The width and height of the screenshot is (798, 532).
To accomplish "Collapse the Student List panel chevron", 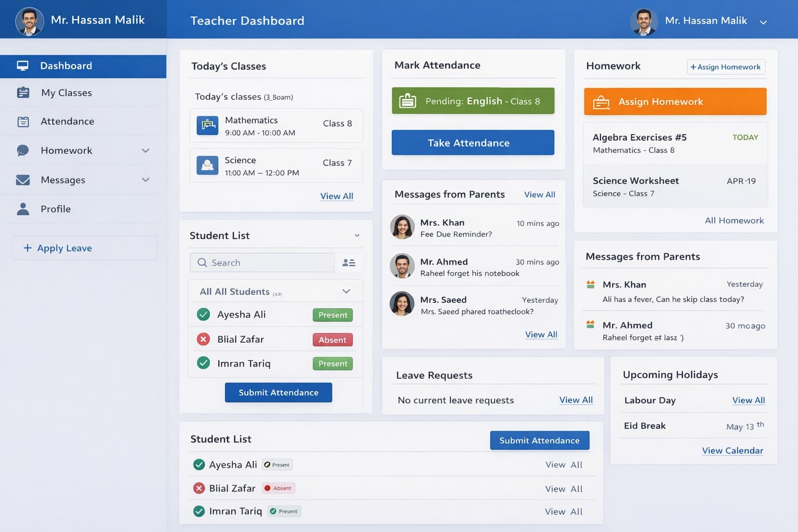I will coord(357,236).
